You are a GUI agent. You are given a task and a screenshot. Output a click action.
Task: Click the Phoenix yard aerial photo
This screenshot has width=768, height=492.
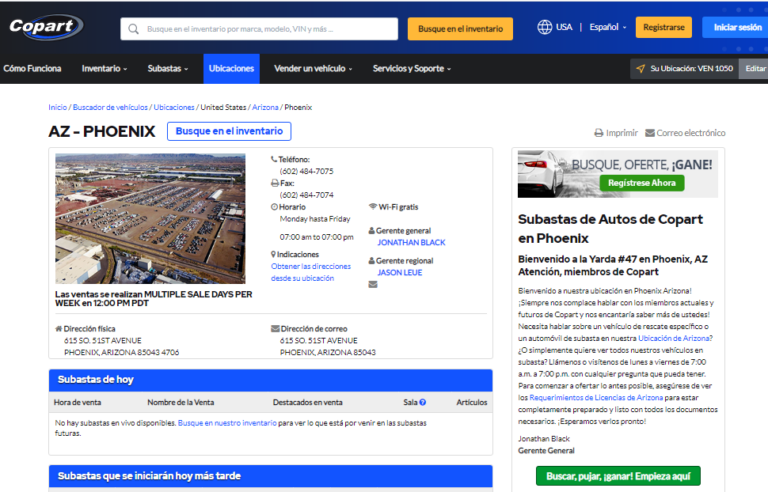pyautogui.click(x=150, y=218)
